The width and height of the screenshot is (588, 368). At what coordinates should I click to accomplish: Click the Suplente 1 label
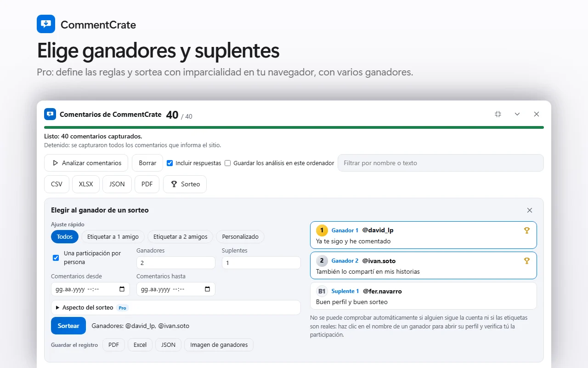(345, 291)
